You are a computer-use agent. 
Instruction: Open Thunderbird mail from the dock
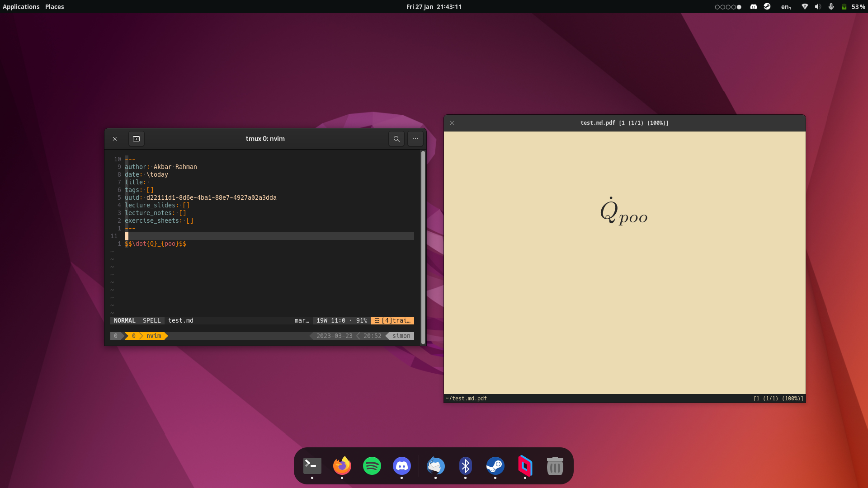coord(435,466)
